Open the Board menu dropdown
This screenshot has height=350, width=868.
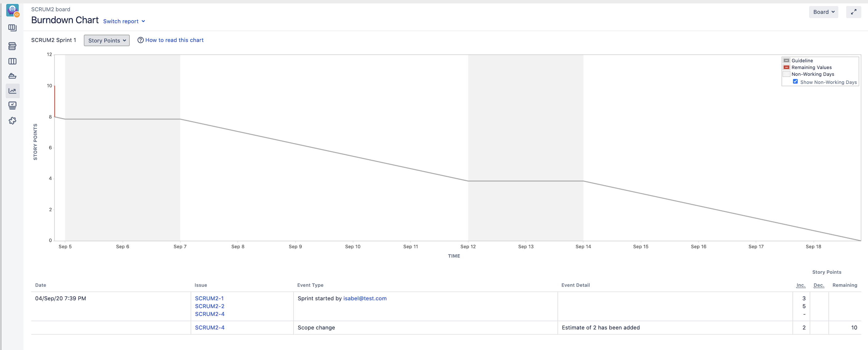point(823,12)
